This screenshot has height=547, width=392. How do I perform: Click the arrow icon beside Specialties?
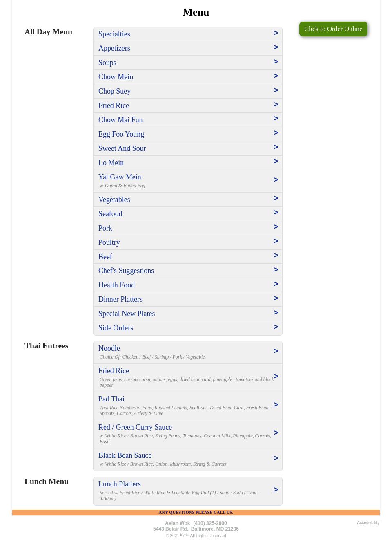[x=276, y=33]
